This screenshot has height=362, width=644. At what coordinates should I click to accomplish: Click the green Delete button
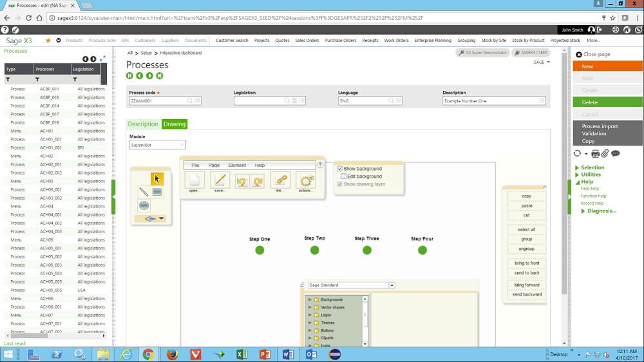tap(607, 102)
